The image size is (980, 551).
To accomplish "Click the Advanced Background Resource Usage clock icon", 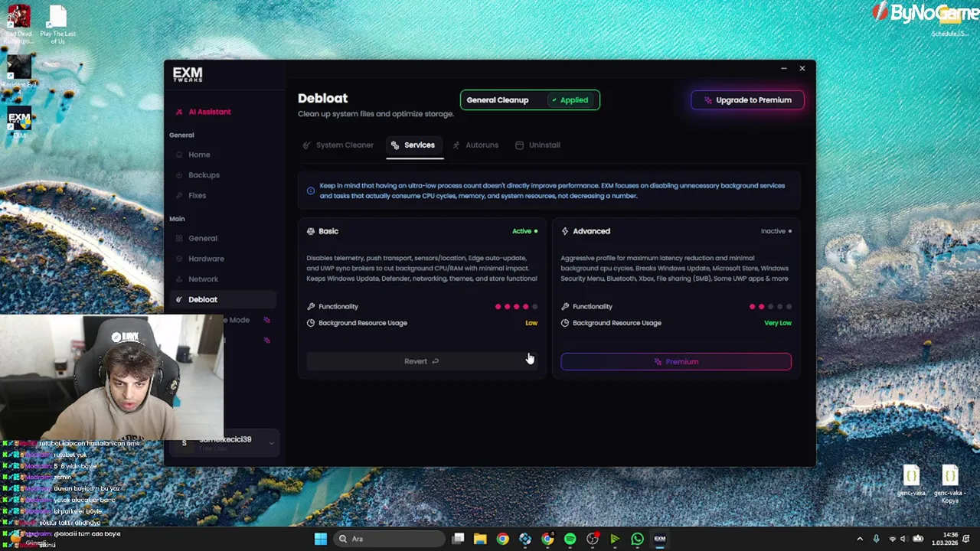I will 565,323.
